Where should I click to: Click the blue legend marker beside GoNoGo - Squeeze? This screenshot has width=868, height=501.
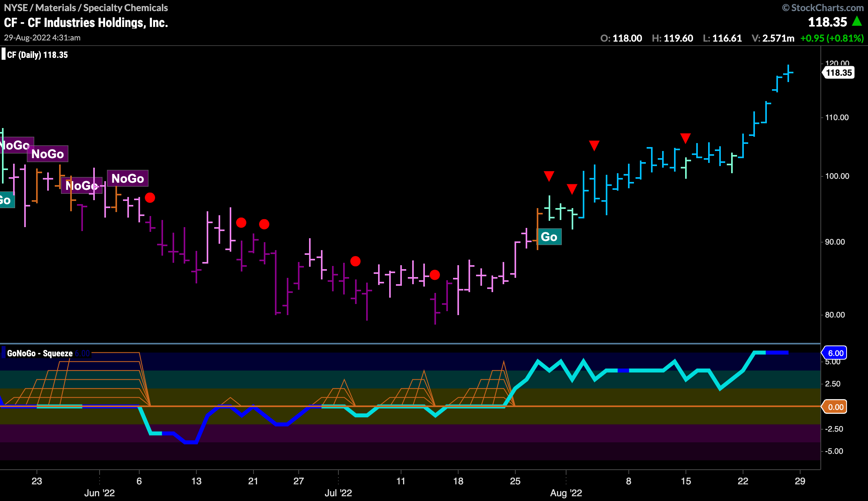click(x=4, y=353)
